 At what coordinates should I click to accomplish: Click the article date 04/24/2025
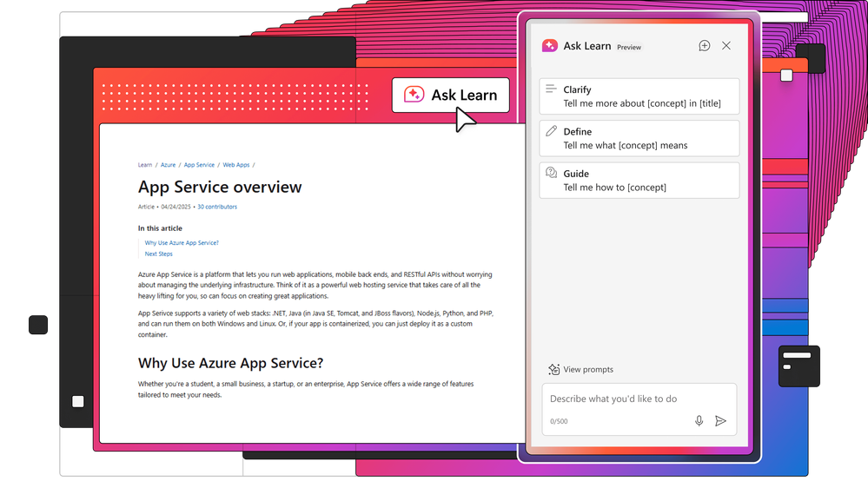point(176,207)
